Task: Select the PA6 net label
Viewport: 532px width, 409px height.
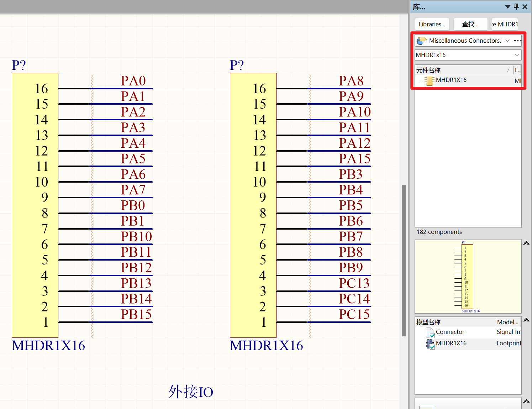Action: (133, 174)
